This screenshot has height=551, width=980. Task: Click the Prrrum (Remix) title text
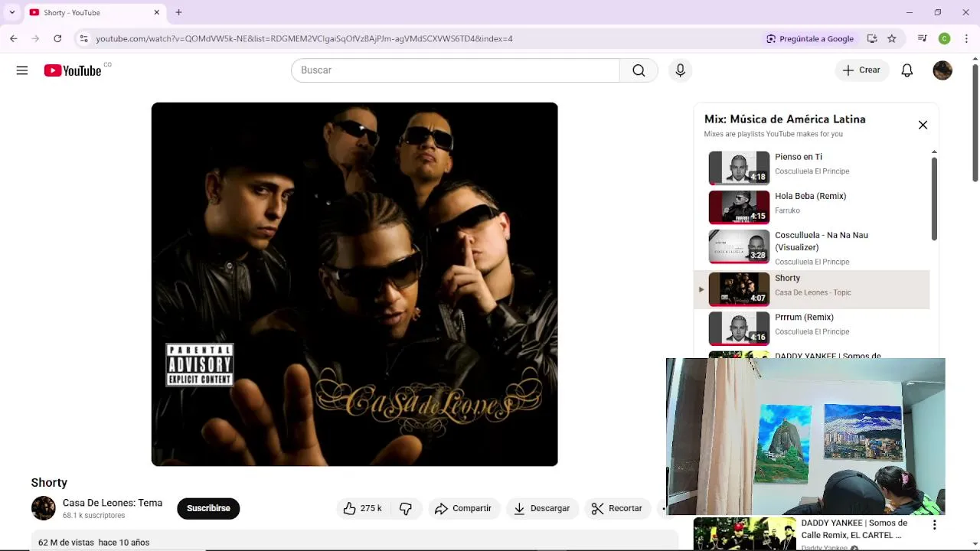(x=804, y=317)
